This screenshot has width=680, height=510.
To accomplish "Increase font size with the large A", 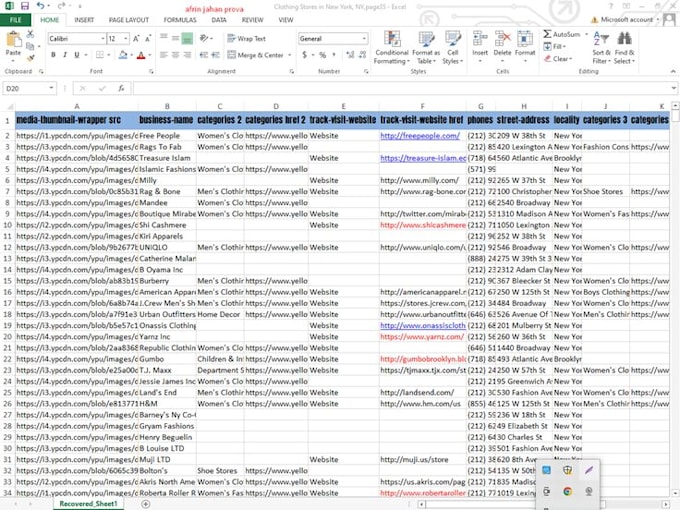I will [136, 39].
